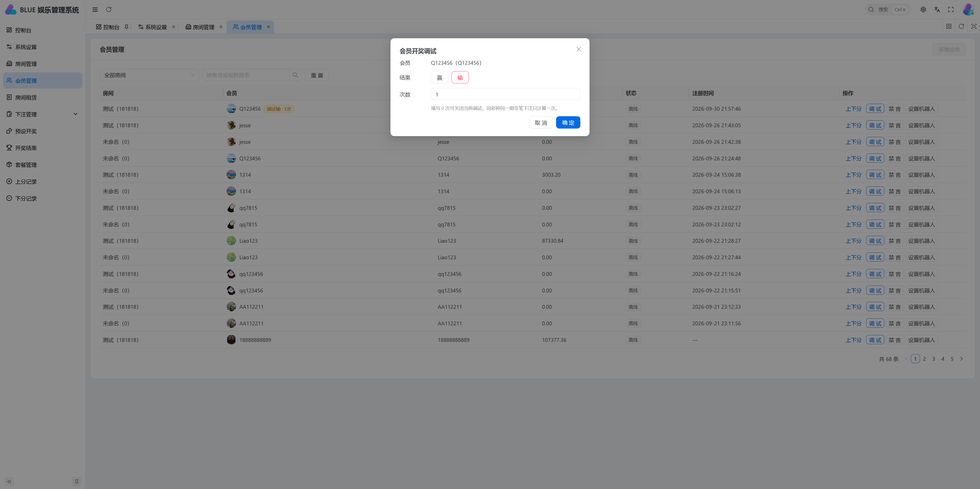Screen dimensions: 980x489
Task: Click the tab bar reload icon
Action: [x=961, y=26]
